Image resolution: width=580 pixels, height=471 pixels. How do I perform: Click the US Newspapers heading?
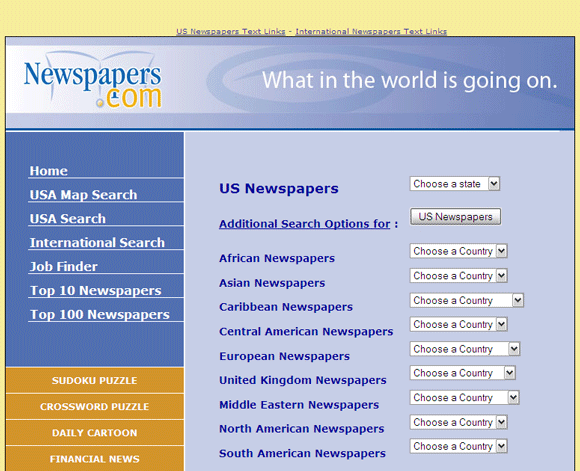point(279,189)
